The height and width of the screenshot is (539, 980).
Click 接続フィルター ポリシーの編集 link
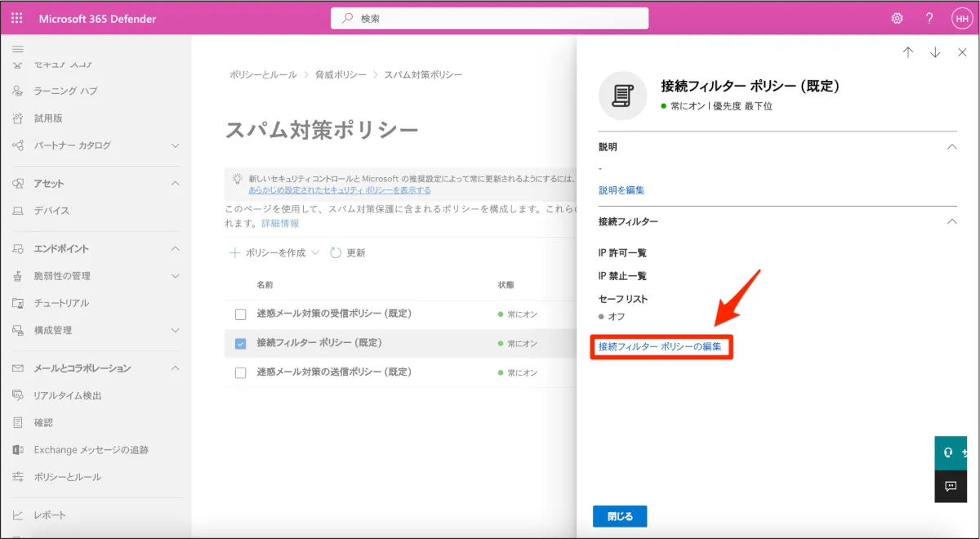pyautogui.click(x=660, y=347)
